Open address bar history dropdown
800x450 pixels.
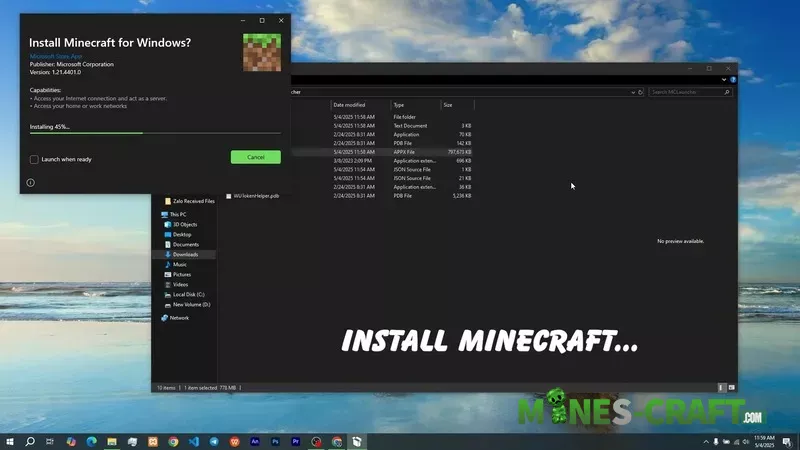632,91
